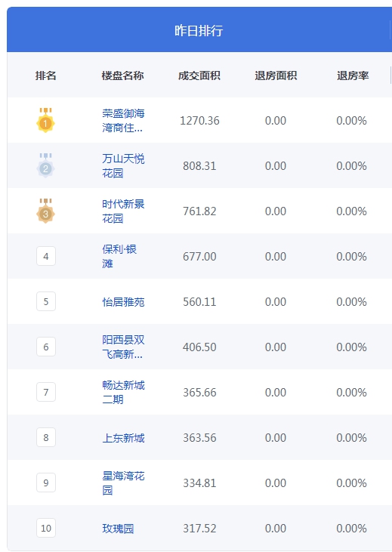Image resolution: width=392 pixels, height=552 pixels.
Task: Select the rank 5 number badge
Action: click(x=46, y=302)
